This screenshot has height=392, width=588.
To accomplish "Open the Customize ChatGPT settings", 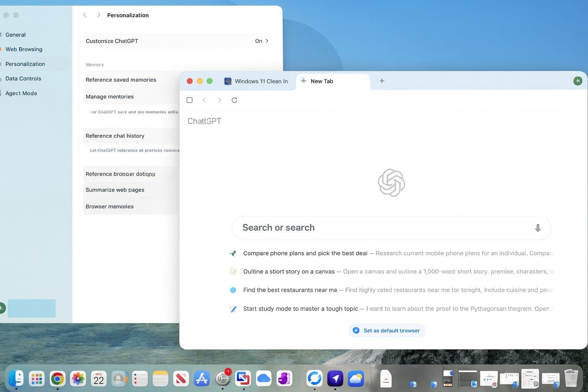I will 177,41.
